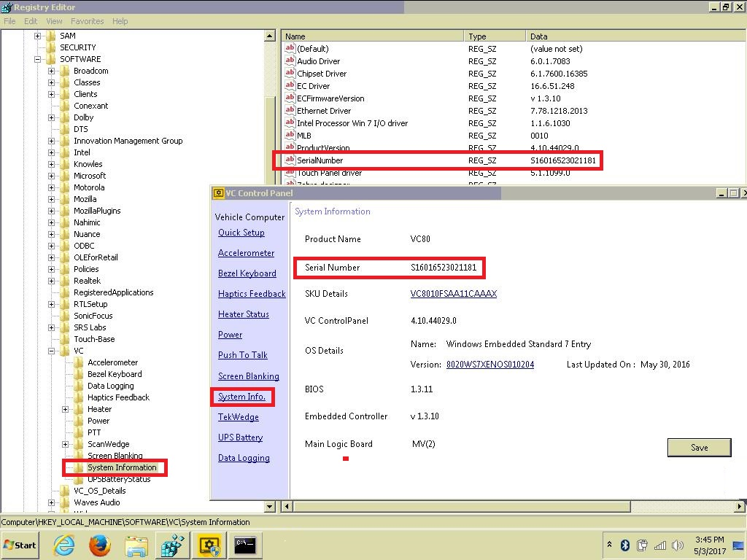Open the Command Prompt taskbar icon
Viewport: 747px width, 560px height.
click(245, 545)
